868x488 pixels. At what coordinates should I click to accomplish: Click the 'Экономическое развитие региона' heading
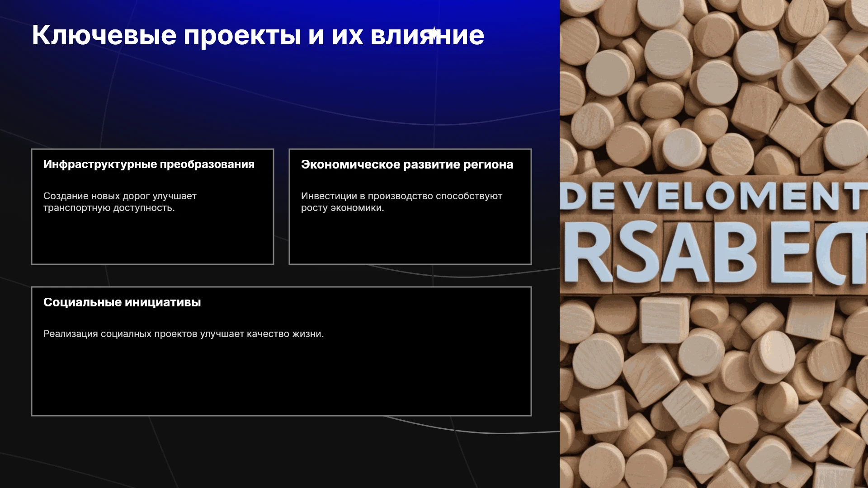click(407, 164)
